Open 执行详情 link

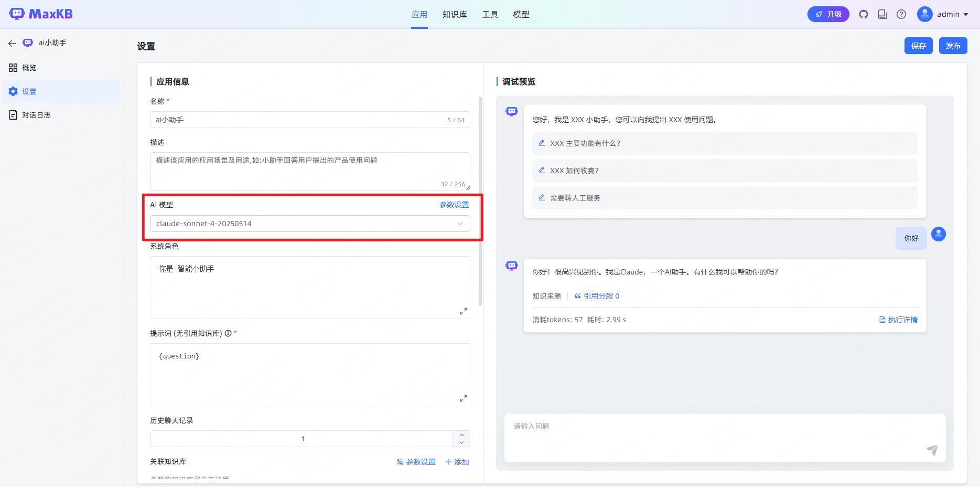898,320
